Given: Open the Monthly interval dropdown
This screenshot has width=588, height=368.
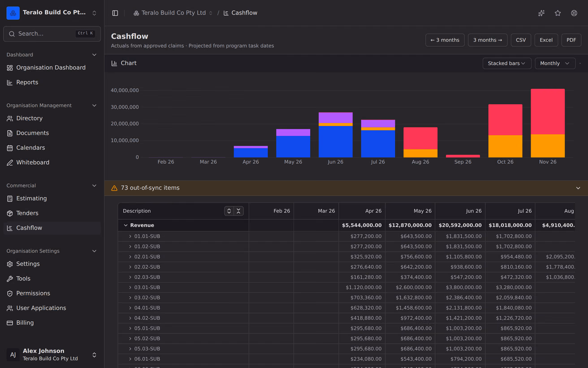Looking at the screenshot, I should pyautogui.click(x=555, y=63).
